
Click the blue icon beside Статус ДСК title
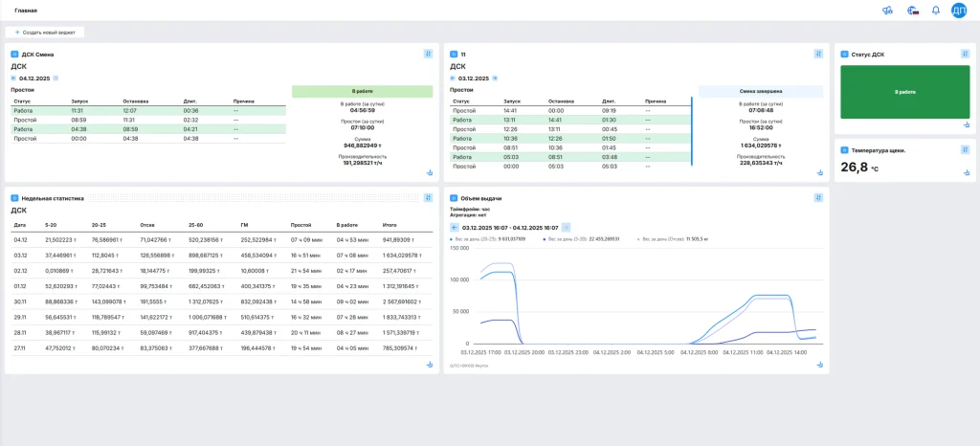pyautogui.click(x=844, y=55)
